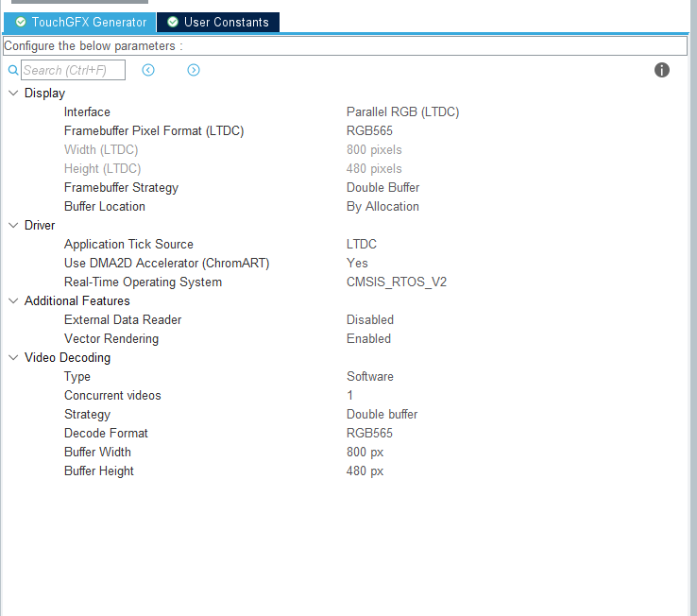Select the Vector Rendering label
Viewport: 697px width, 616px height.
(x=111, y=338)
